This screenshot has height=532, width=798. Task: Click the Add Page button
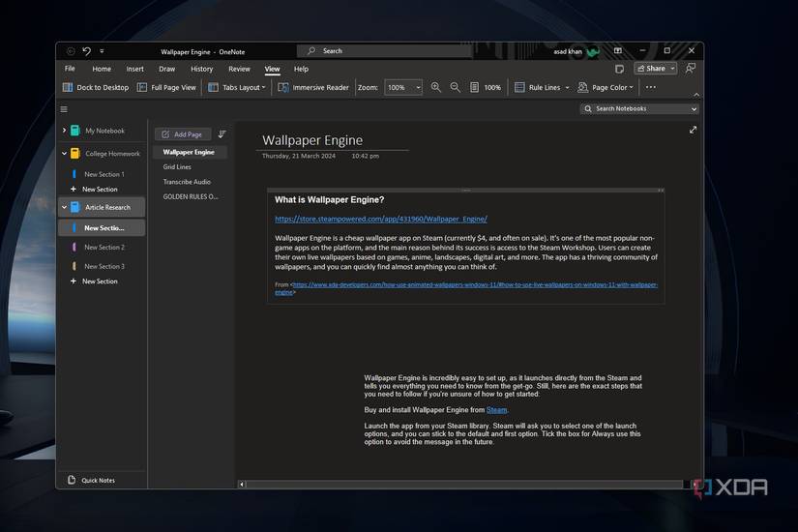pyautogui.click(x=182, y=134)
